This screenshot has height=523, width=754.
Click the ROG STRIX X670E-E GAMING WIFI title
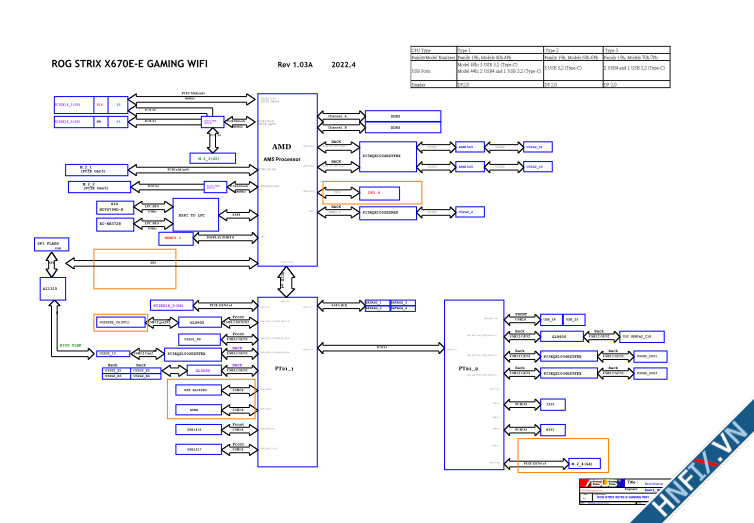coord(129,63)
